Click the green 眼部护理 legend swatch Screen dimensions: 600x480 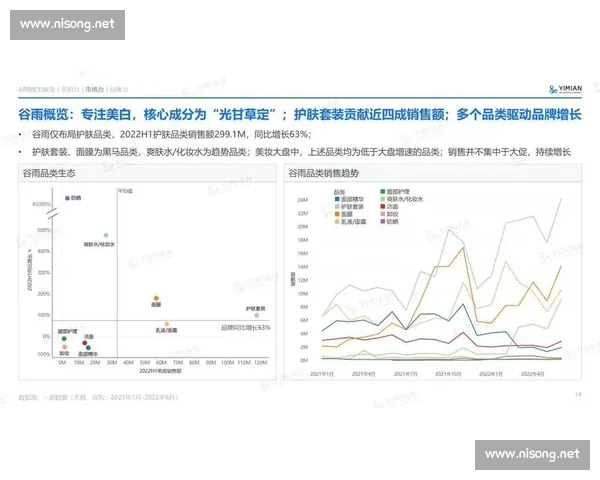[383, 191]
